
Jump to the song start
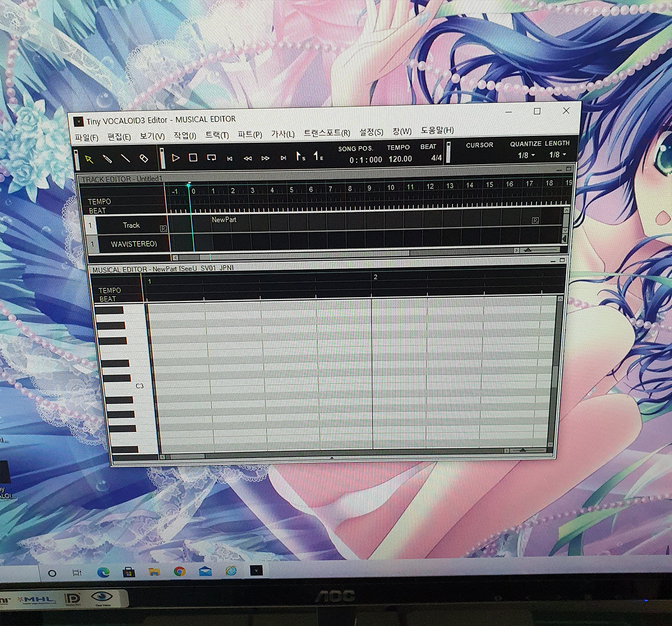point(229,158)
